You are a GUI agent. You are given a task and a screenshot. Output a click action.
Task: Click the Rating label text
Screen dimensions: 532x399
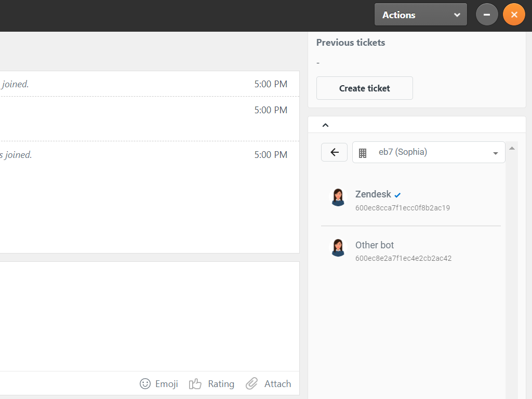pyautogui.click(x=221, y=384)
